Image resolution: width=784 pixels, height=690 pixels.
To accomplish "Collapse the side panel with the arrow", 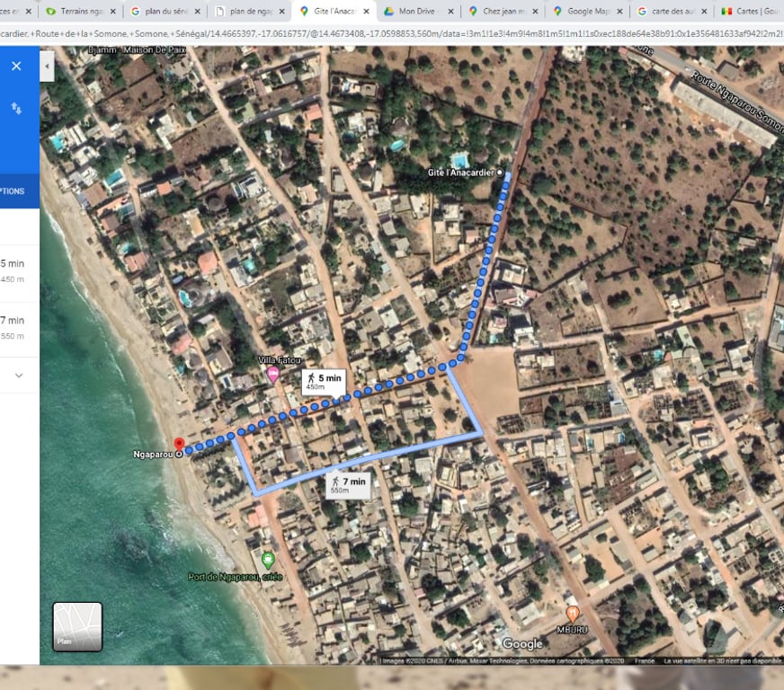I will click(46, 66).
